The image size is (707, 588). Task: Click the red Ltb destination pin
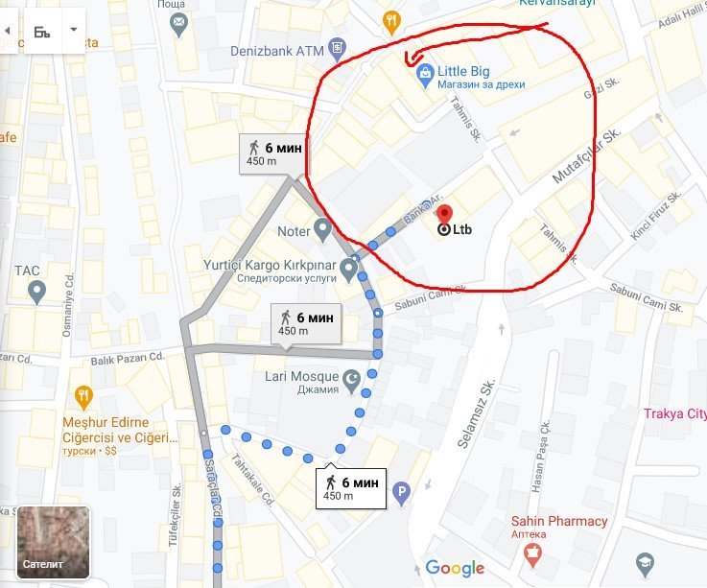pos(444,215)
